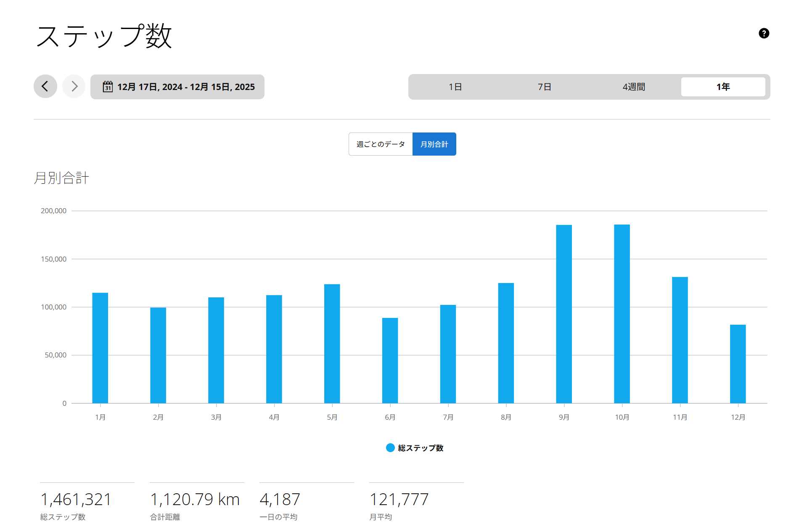Click the 総ステップ数 legend label
799x532 pixels.
click(x=421, y=448)
